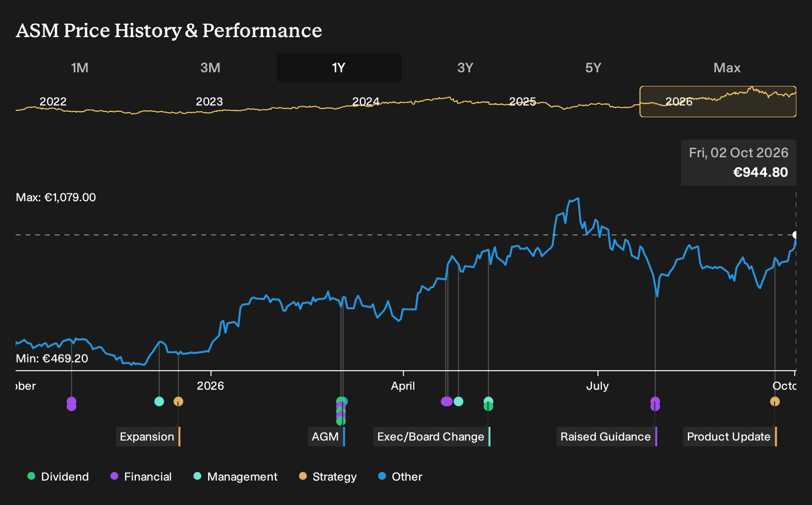This screenshot has width=812, height=505.
Task: Choose the 5Y time range
Action: pyautogui.click(x=593, y=67)
